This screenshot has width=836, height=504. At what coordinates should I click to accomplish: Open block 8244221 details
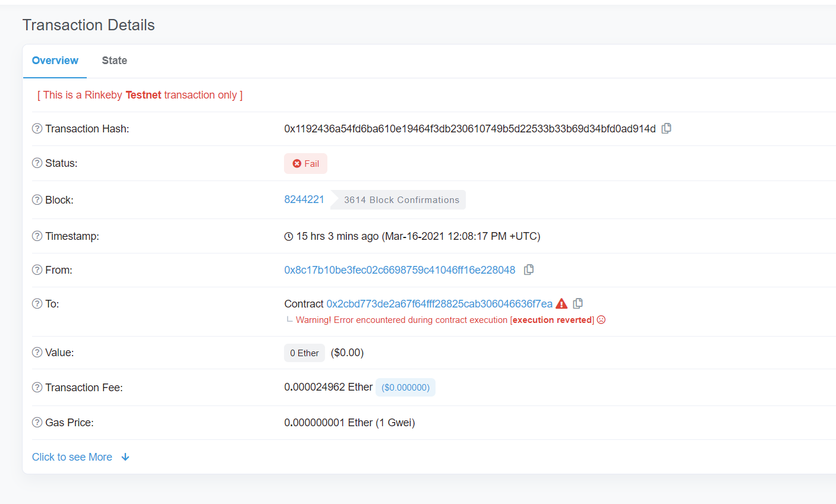coord(304,199)
